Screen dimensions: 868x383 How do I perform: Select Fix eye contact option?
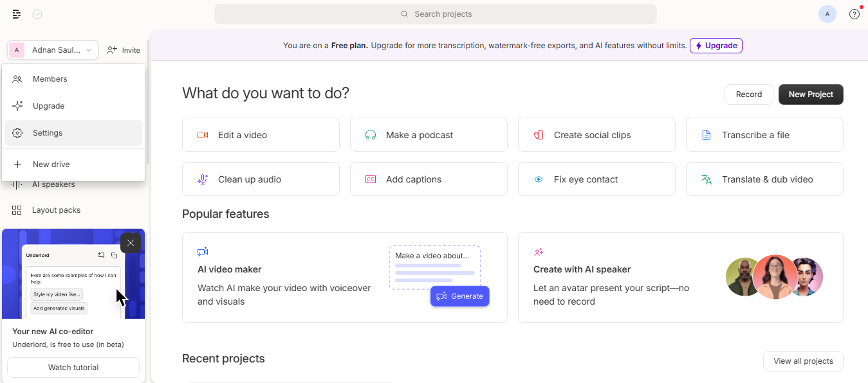[596, 179]
